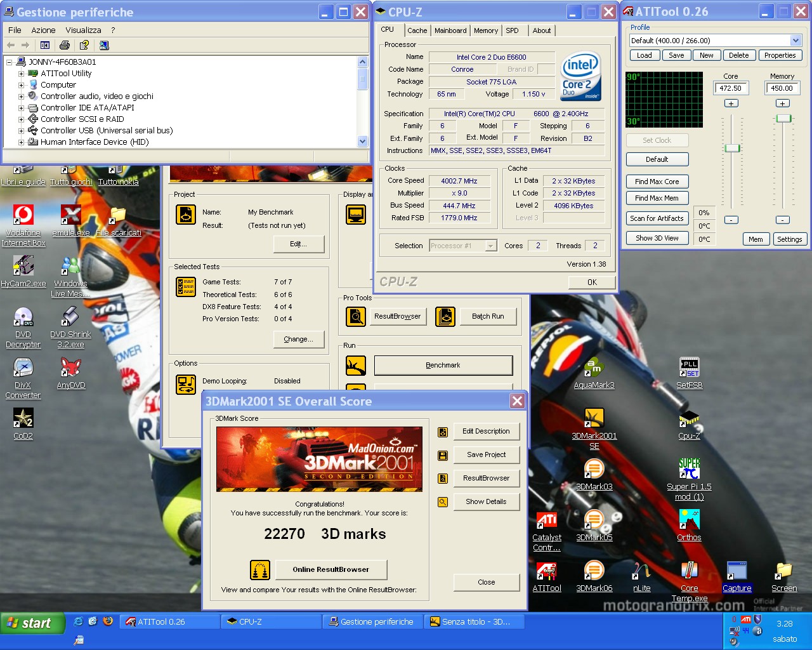Open the DVD Decrypter desktop icon
Viewport: 812px width, 650px height.
[x=23, y=327]
